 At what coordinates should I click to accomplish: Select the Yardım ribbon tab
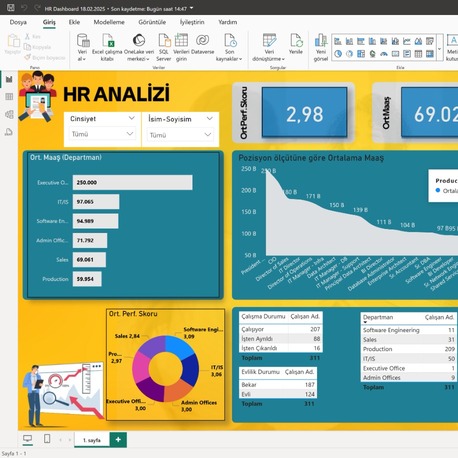[228, 22]
